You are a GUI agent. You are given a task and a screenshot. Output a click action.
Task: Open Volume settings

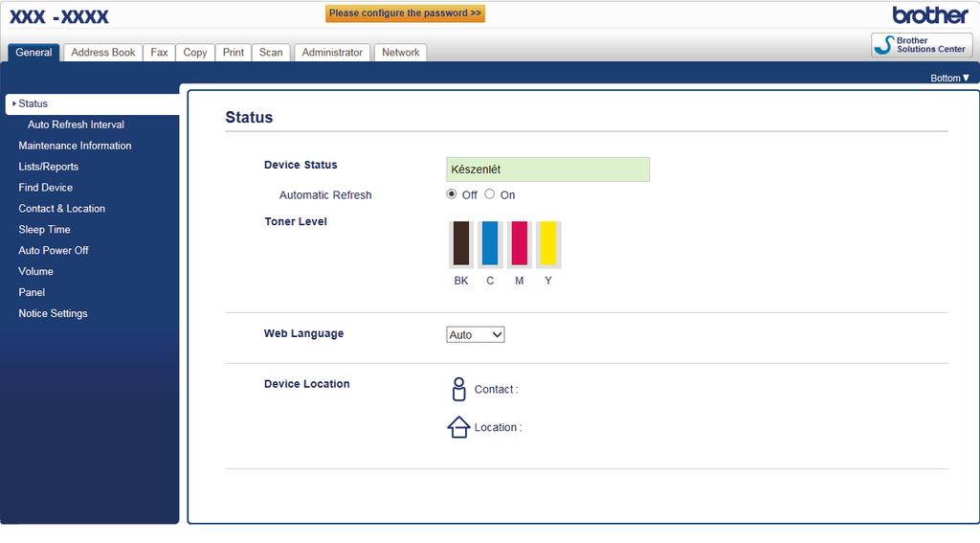tap(35, 272)
